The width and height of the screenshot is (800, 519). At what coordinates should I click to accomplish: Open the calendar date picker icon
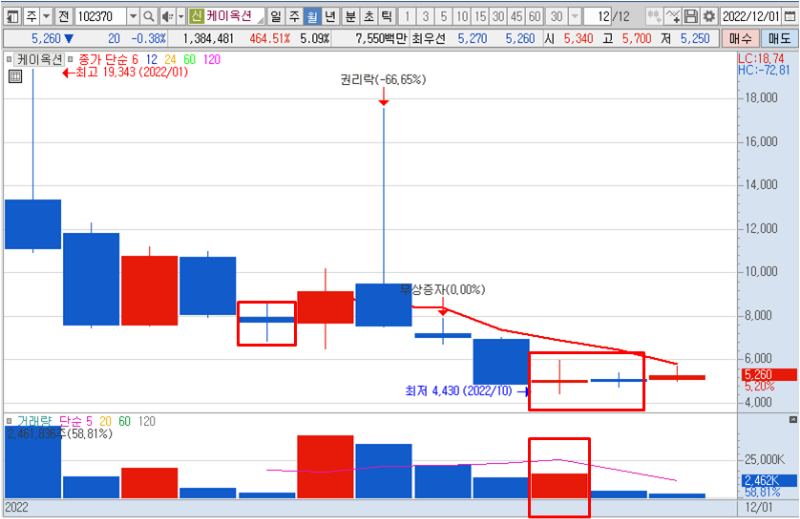(789, 17)
